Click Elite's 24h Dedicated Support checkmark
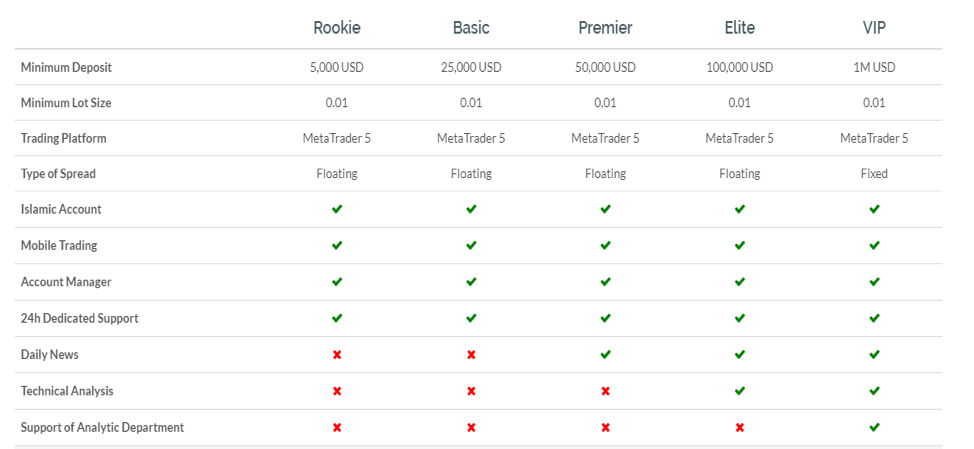Screen dimensions: 974x449 point(739,318)
